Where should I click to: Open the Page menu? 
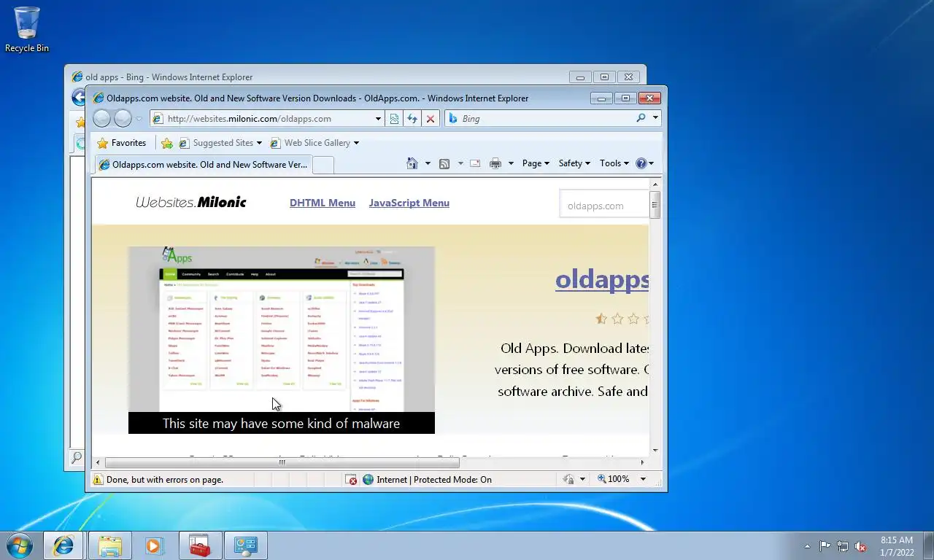click(x=536, y=163)
